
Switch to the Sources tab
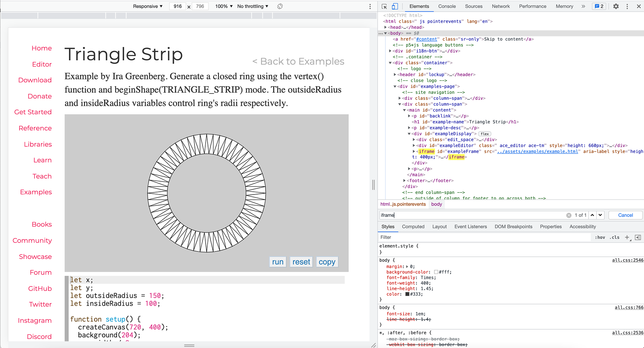point(474,6)
